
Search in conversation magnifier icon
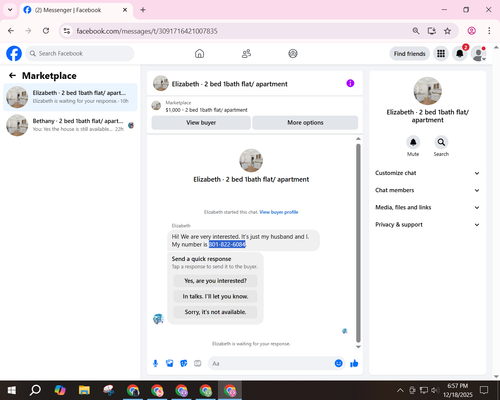coord(441,142)
